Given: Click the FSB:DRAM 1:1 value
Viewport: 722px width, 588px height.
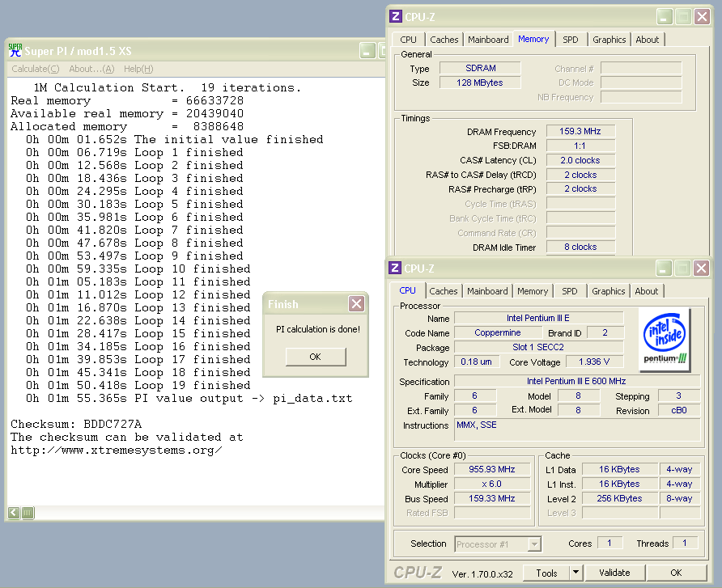Looking at the screenshot, I should (580, 146).
